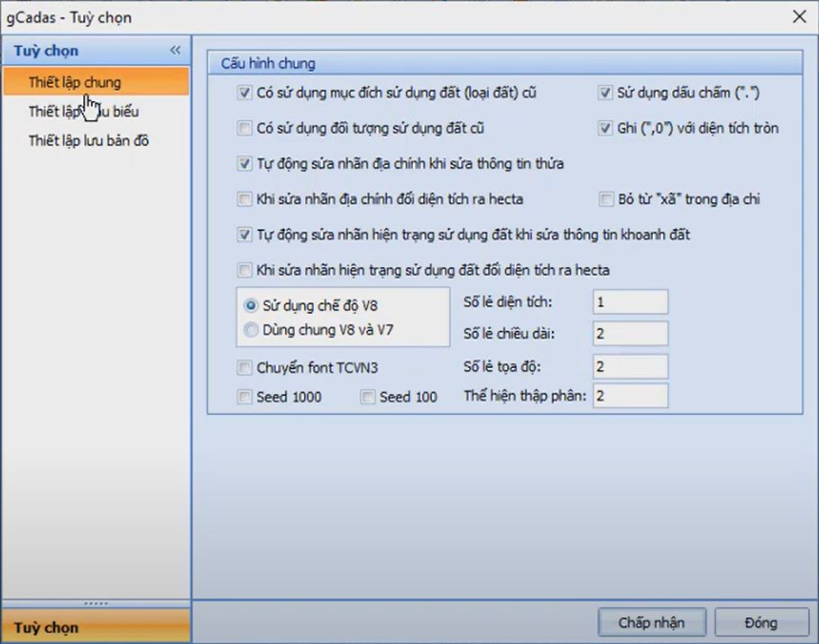The height and width of the screenshot is (644, 819).
Task: Click the Tuỳ chọn bottom navigation bar
Action: click(x=96, y=627)
